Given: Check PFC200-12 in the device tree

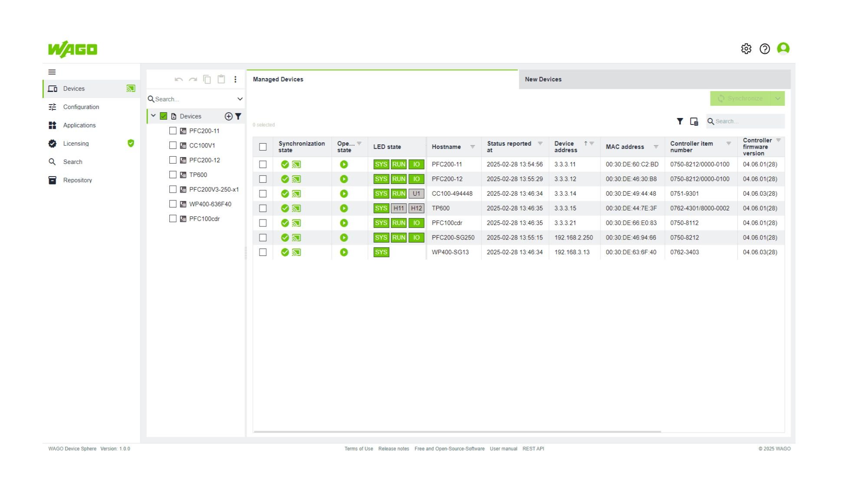Looking at the screenshot, I should [173, 160].
